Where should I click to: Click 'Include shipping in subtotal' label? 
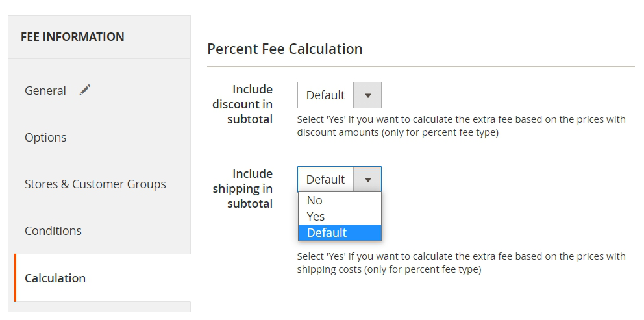243,188
